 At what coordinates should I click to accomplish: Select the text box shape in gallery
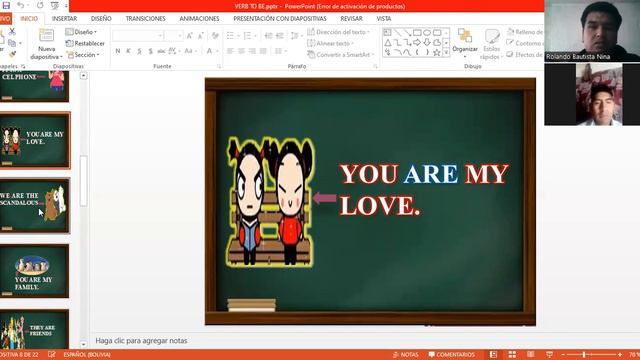(x=387, y=33)
